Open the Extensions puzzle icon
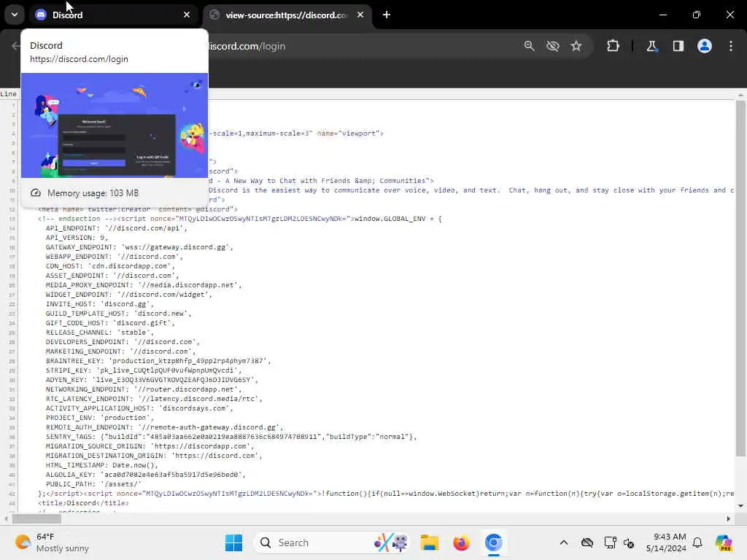The image size is (747, 560). pyautogui.click(x=613, y=46)
